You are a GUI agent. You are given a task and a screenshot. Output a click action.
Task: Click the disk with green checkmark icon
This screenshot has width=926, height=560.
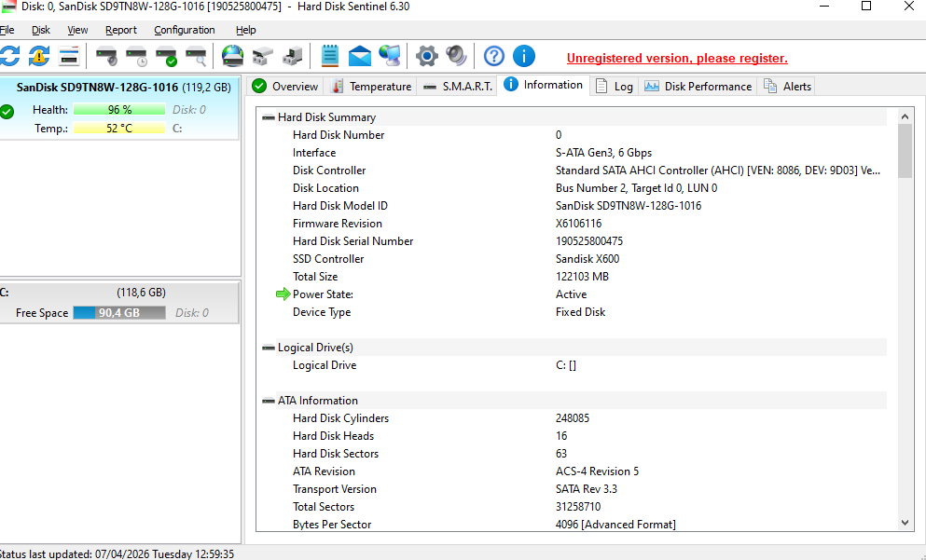click(167, 56)
